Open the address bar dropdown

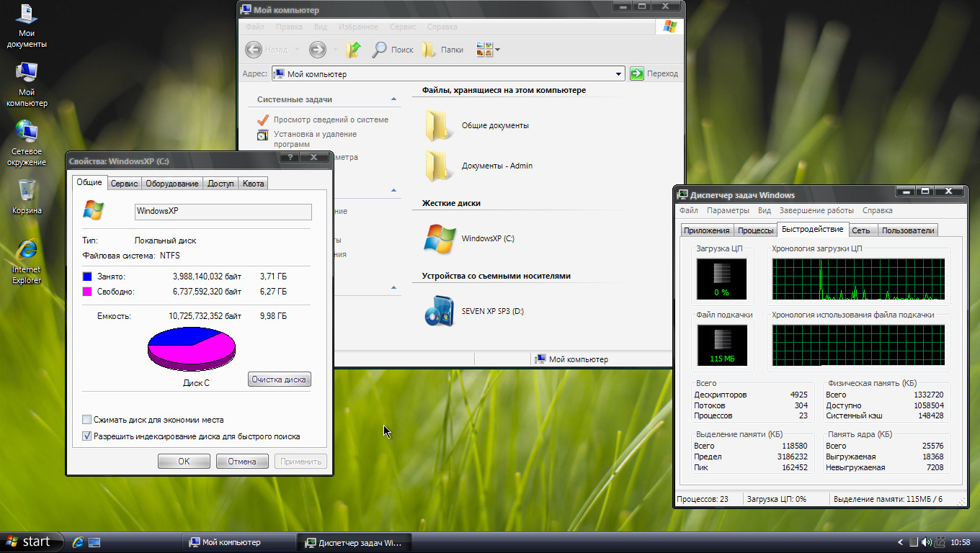[618, 73]
